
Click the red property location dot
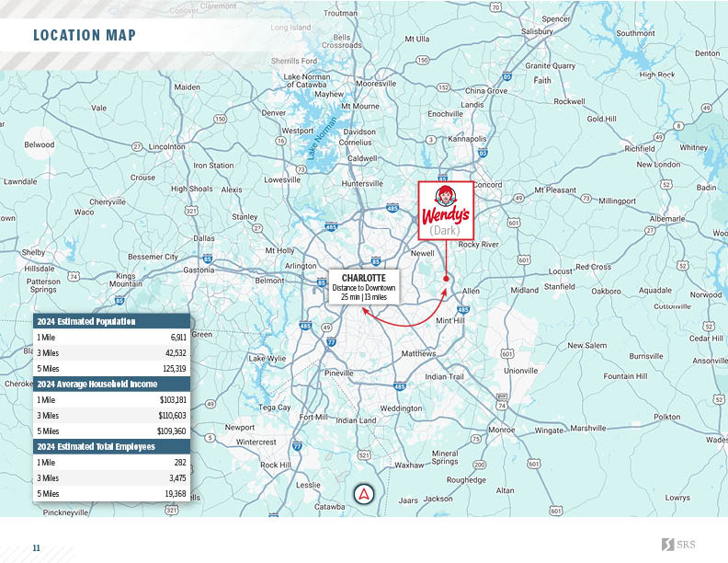[x=446, y=279]
